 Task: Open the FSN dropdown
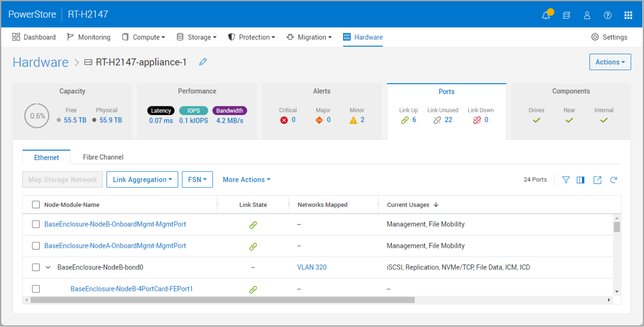[x=197, y=179]
